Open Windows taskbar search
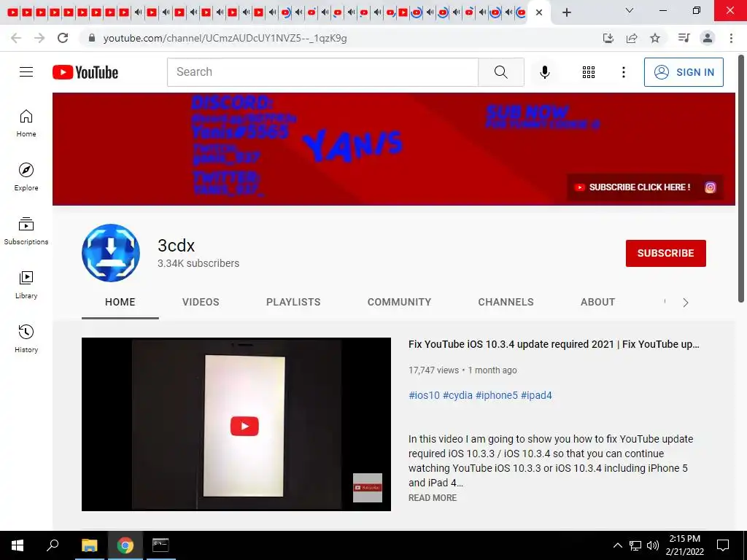 pos(53,545)
